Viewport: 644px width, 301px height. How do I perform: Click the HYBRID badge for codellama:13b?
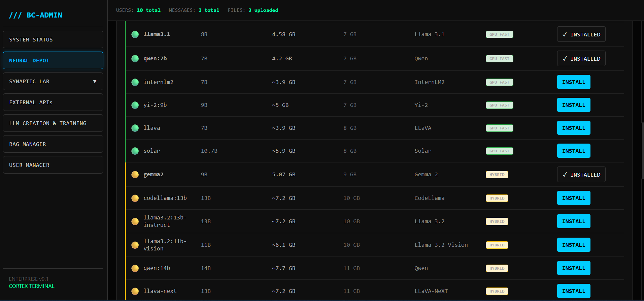coord(497,198)
